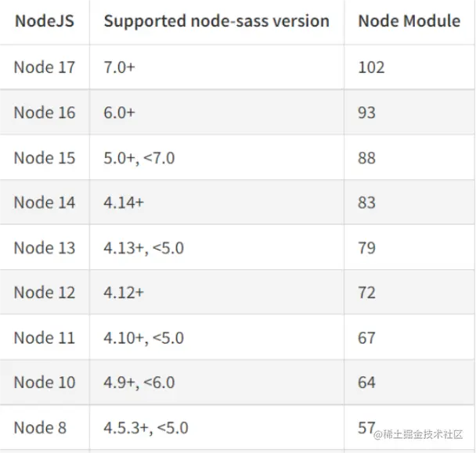Select the module value 102
The width and height of the screenshot is (476, 453).
pos(371,67)
